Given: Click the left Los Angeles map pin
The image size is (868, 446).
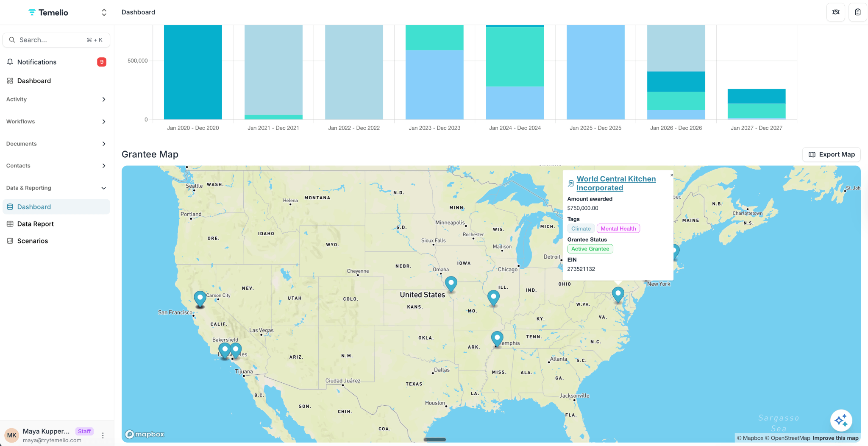Looking at the screenshot, I should (225, 351).
